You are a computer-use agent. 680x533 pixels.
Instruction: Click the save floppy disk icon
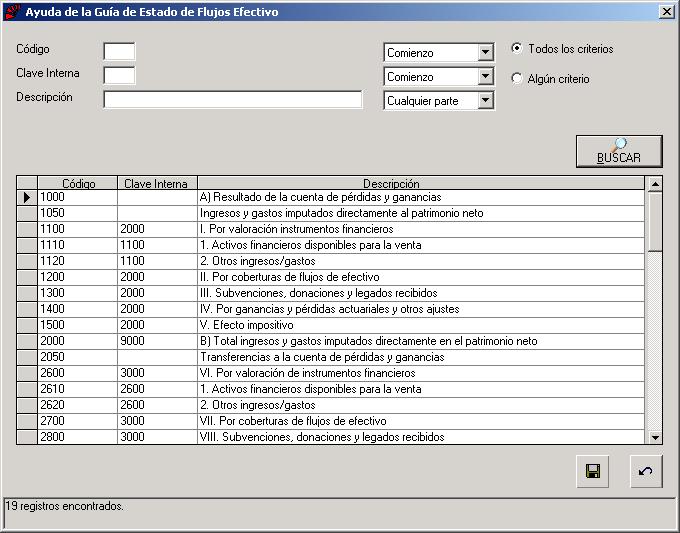point(592,471)
